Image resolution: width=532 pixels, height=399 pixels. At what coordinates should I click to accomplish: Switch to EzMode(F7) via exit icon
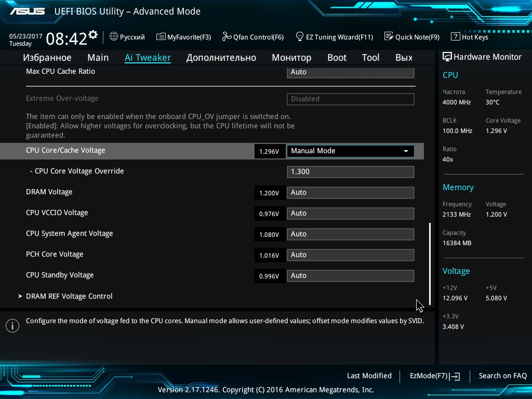[x=455, y=376]
